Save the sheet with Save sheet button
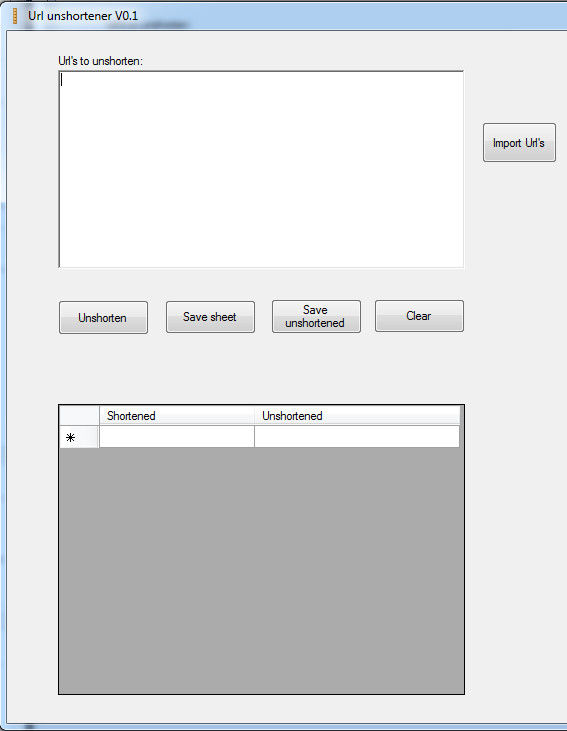Image resolution: width=567 pixels, height=731 pixels. pyautogui.click(x=210, y=317)
